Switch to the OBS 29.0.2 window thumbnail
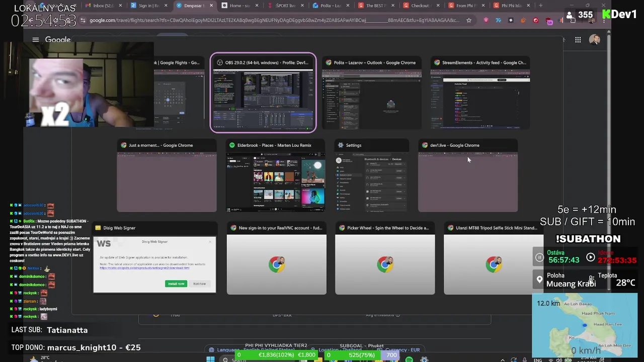Screen dimensions: 644x362 263,93
